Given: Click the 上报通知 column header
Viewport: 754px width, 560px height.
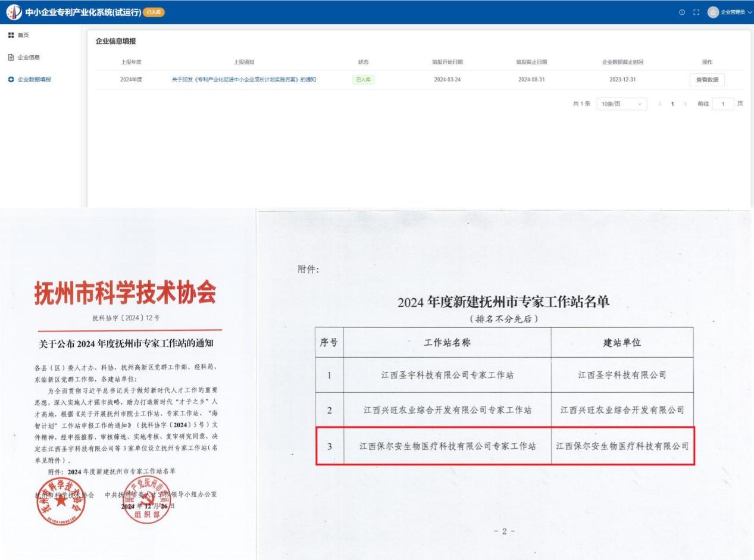Looking at the screenshot, I should click(244, 62).
